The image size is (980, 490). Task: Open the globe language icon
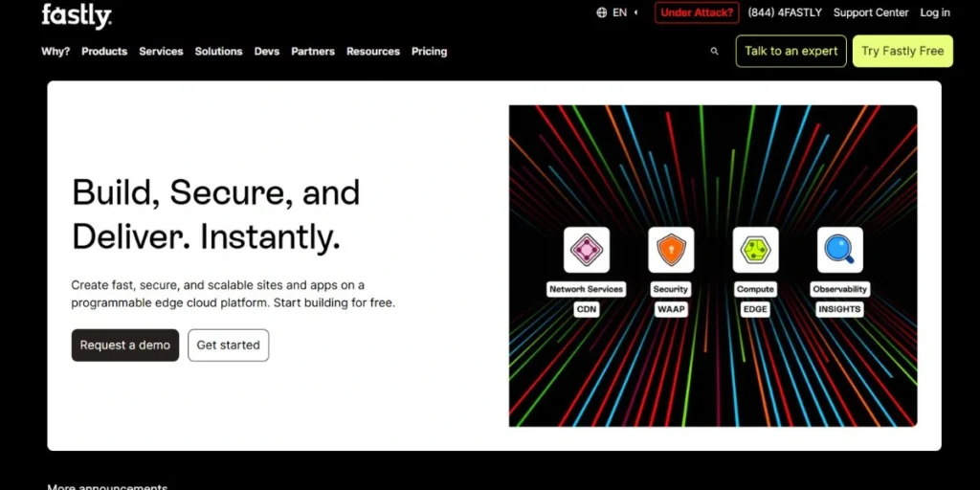(x=601, y=12)
